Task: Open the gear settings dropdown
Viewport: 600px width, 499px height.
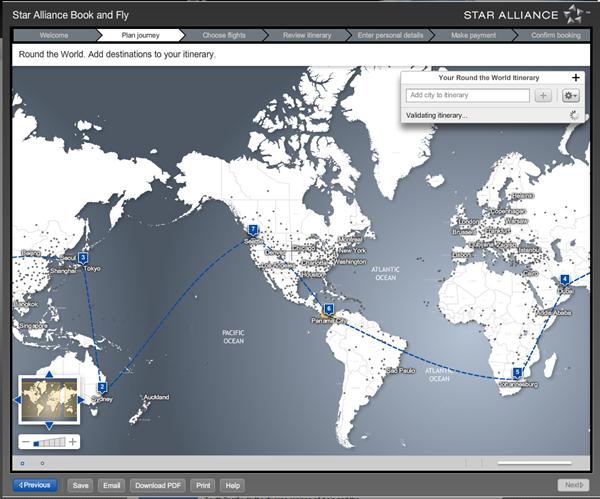Action: coord(571,96)
